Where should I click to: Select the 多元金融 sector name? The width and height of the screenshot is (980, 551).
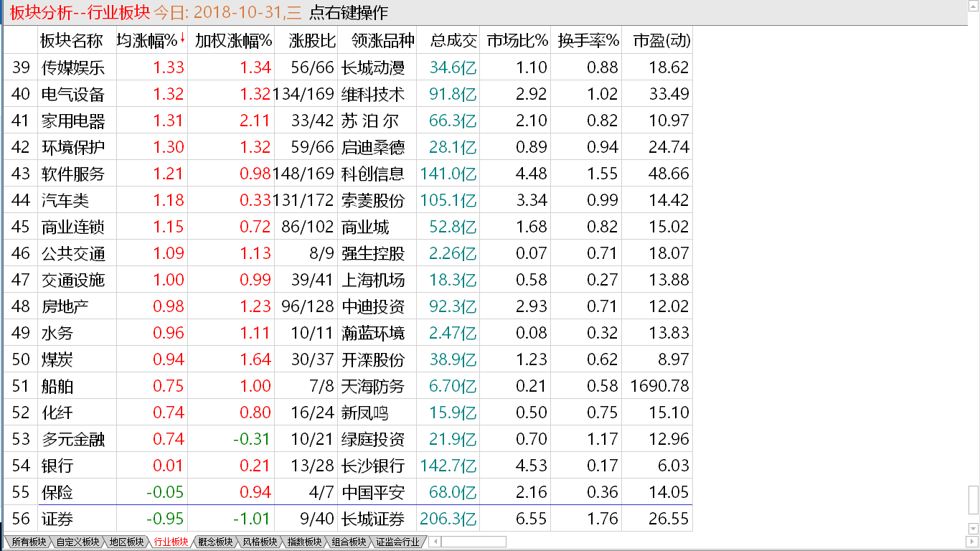pos(73,439)
